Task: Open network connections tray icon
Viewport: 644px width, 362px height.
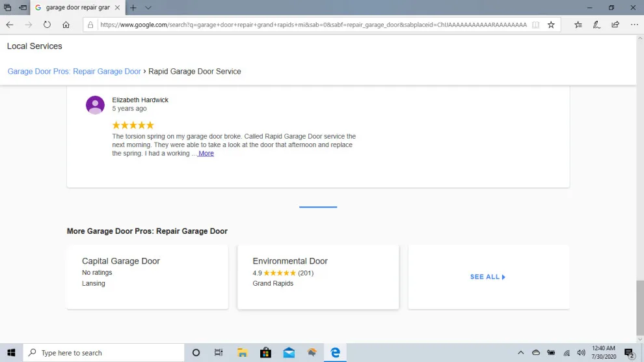Action: click(567, 352)
